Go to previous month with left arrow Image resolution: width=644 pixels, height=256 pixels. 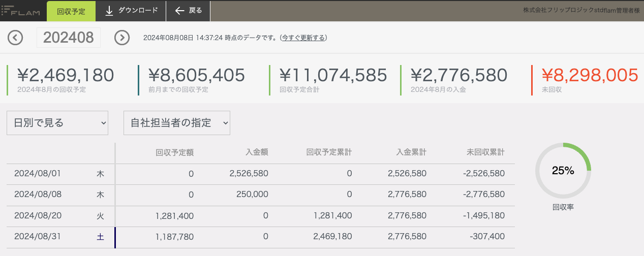15,38
